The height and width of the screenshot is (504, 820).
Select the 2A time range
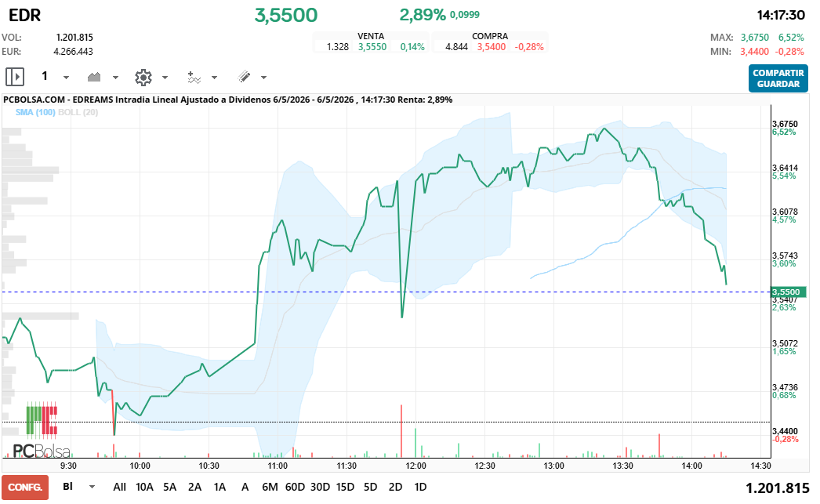coord(194,488)
